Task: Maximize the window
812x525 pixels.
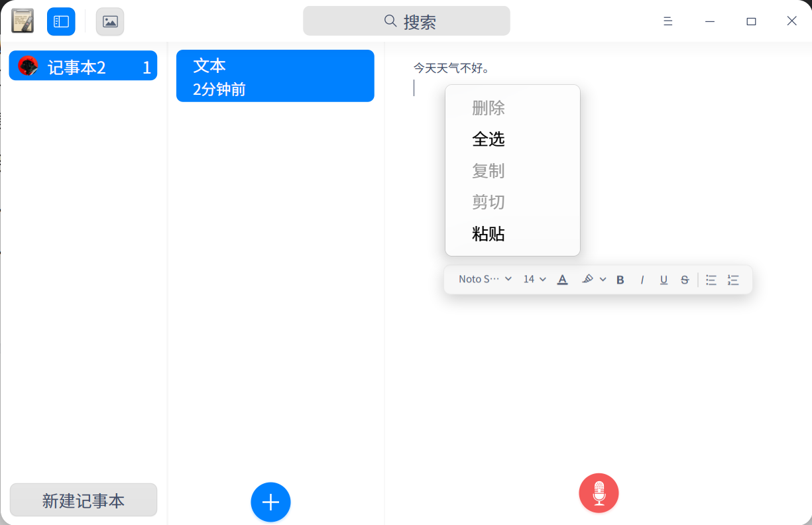Action: (x=751, y=21)
